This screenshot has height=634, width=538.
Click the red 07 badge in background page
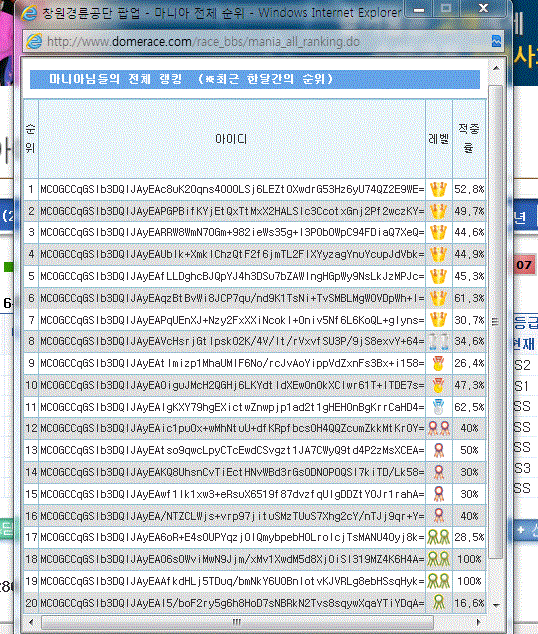524,265
